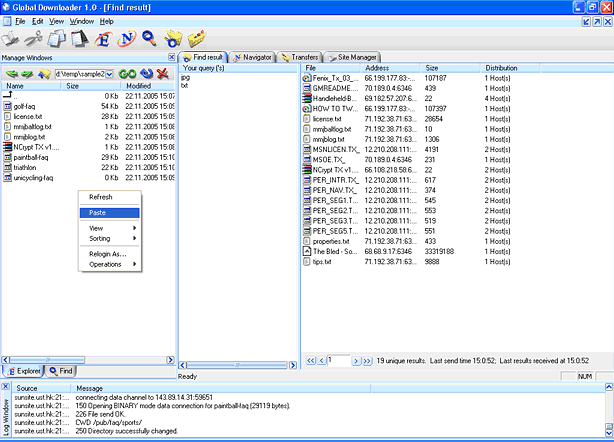614x442 pixels.
Task: Click the green forward arrow in Manage Windows
Action: pos(27,74)
